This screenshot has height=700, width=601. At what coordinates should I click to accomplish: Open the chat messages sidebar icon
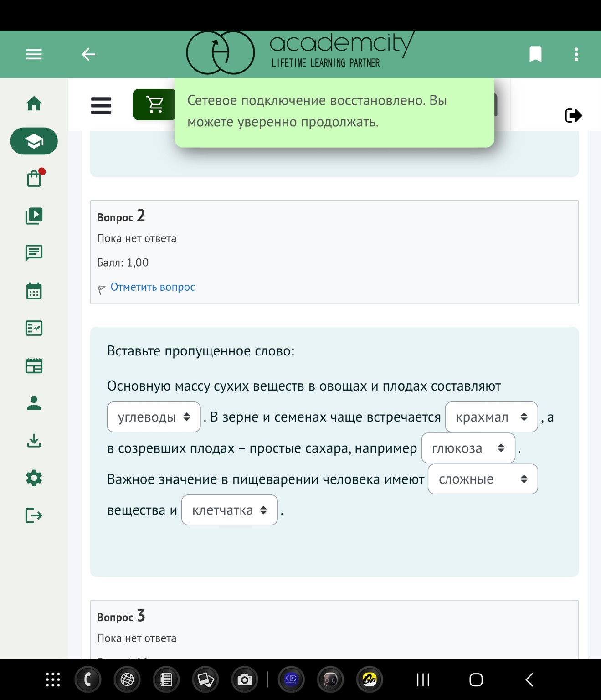[34, 253]
